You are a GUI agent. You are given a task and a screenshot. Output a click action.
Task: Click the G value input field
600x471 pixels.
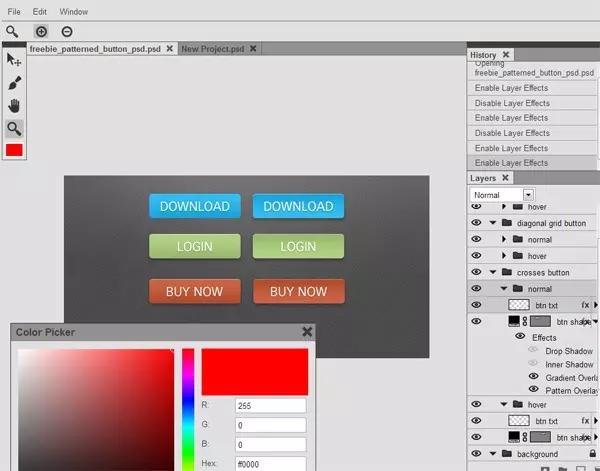coord(271,425)
